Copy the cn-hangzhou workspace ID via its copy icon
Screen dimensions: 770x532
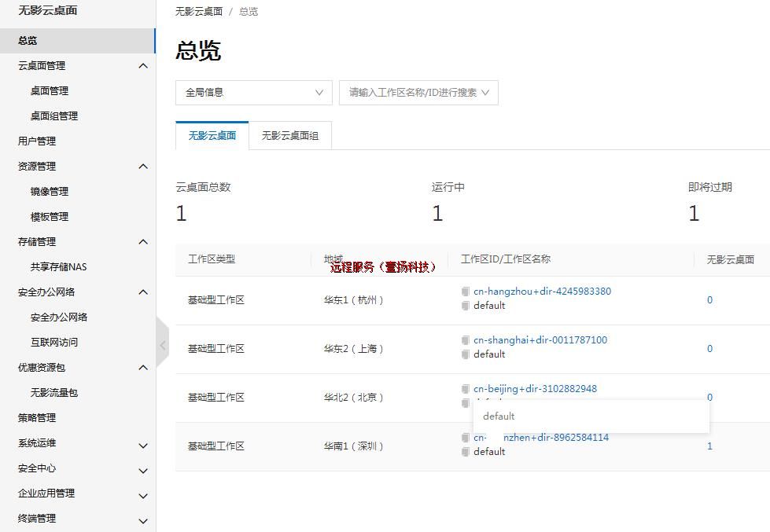(466, 292)
